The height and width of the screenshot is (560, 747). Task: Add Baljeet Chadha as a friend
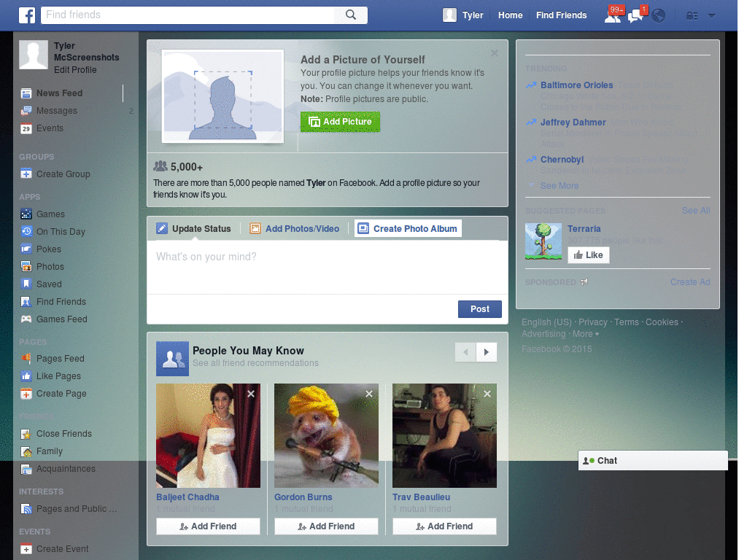point(208,526)
